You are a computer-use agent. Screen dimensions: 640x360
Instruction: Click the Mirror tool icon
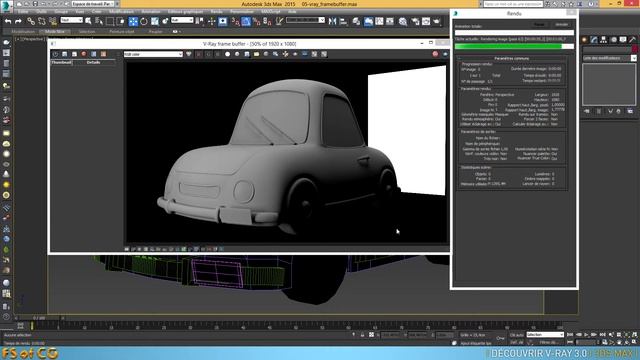[x=333, y=21]
